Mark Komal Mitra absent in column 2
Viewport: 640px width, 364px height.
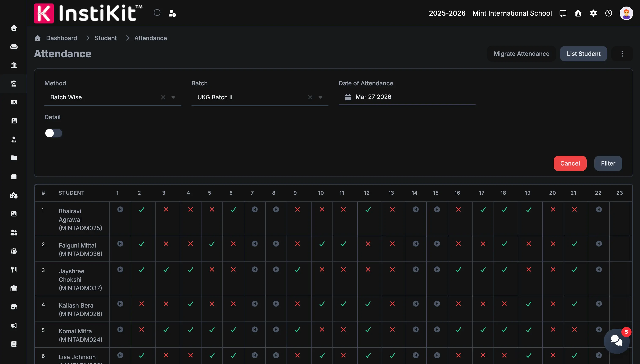(x=141, y=330)
